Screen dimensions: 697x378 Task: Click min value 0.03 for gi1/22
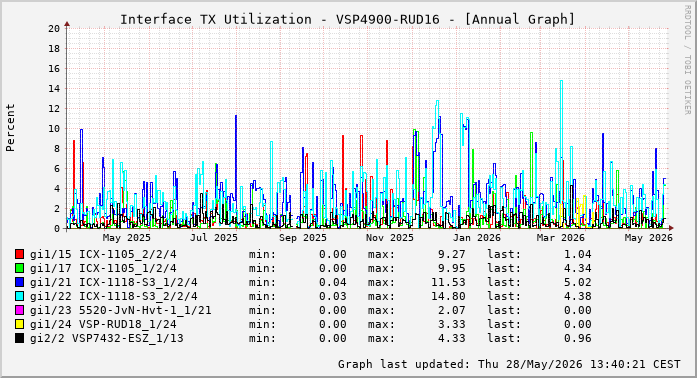click(332, 296)
